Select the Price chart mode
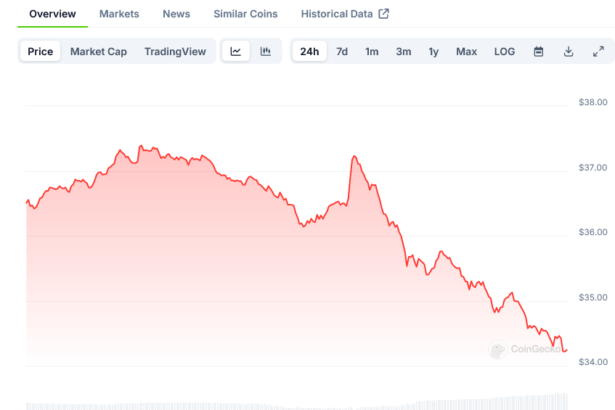 coord(41,51)
